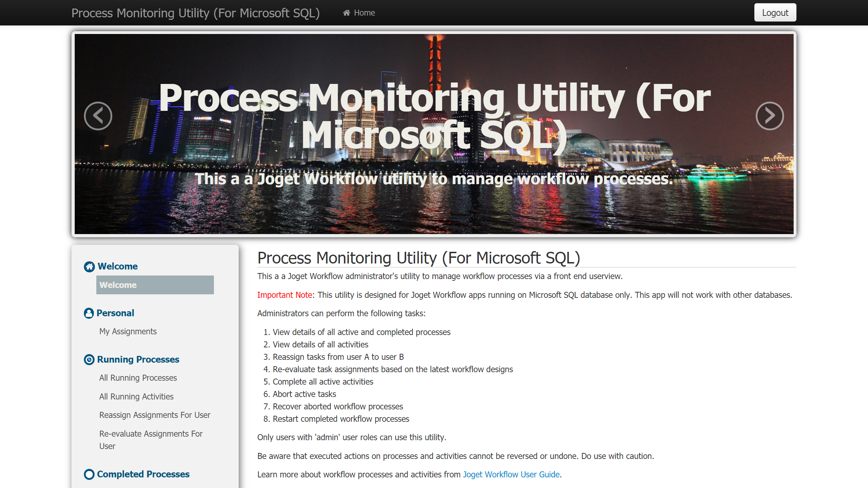Image resolution: width=868 pixels, height=488 pixels.
Task: Open the Joget Workflow User Guide link
Action: (511, 475)
